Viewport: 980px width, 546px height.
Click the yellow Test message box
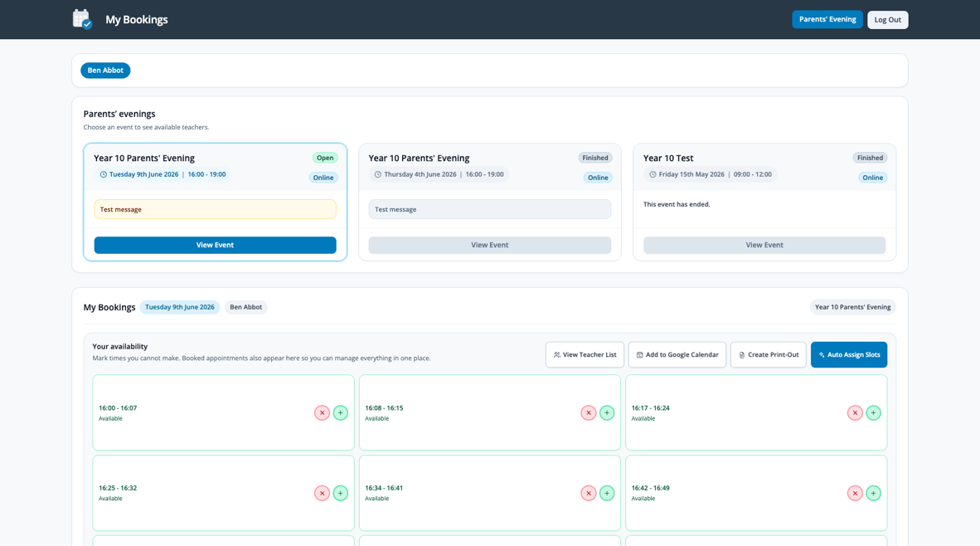coord(215,209)
